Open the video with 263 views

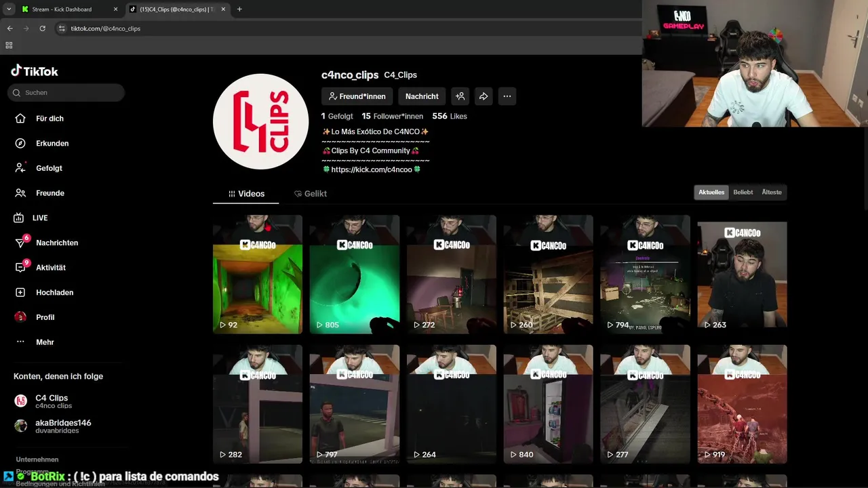coord(742,274)
